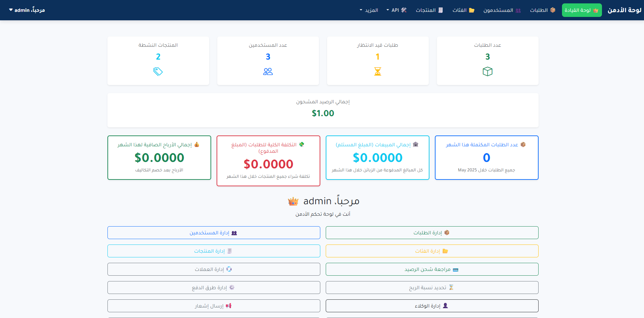Select المستخدمون from the navigation bar

502,10
